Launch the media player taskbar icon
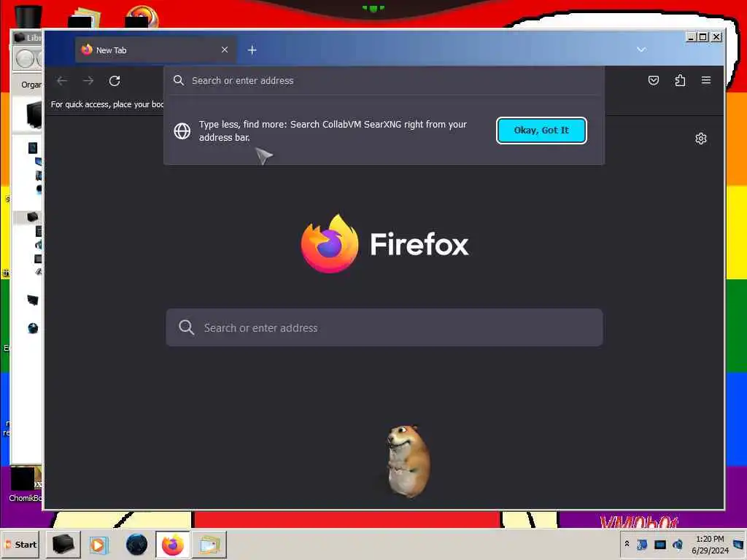This screenshot has height=560, width=747. tap(98, 545)
